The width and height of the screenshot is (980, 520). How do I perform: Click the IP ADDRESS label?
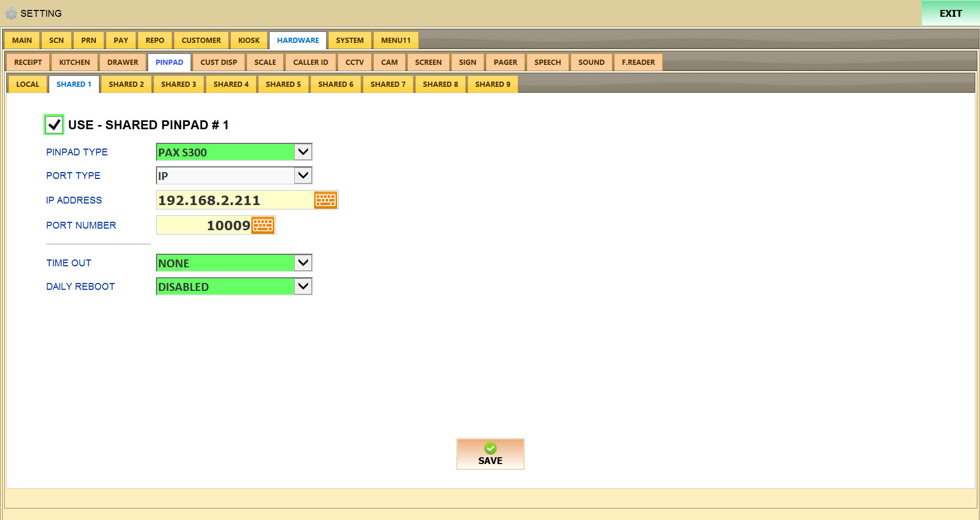(74, 200)
